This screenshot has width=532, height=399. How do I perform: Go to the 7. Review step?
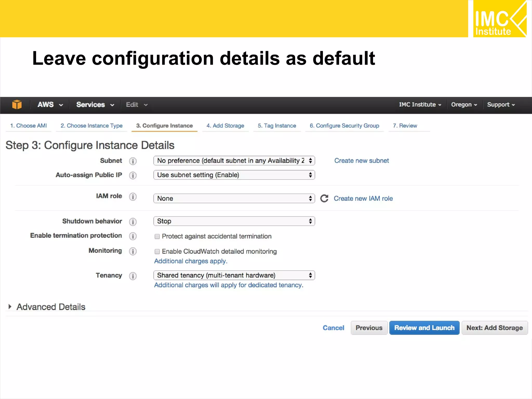(405, 126)
